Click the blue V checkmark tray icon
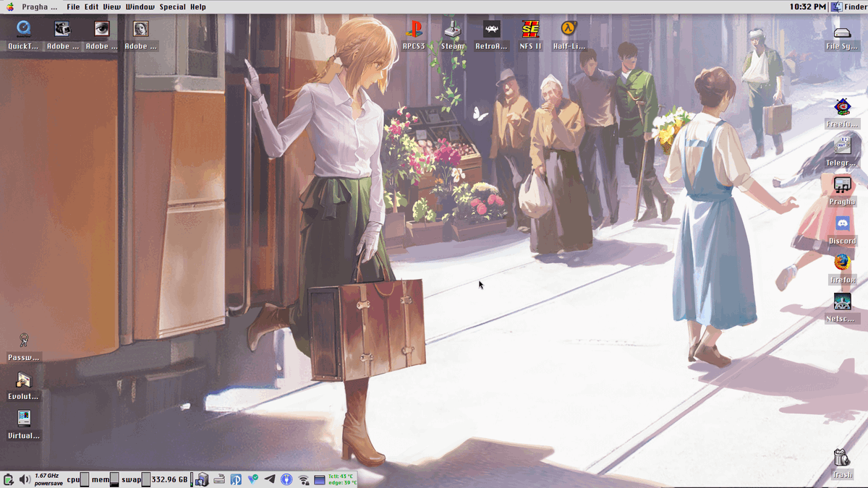 (x=253, y=479)
